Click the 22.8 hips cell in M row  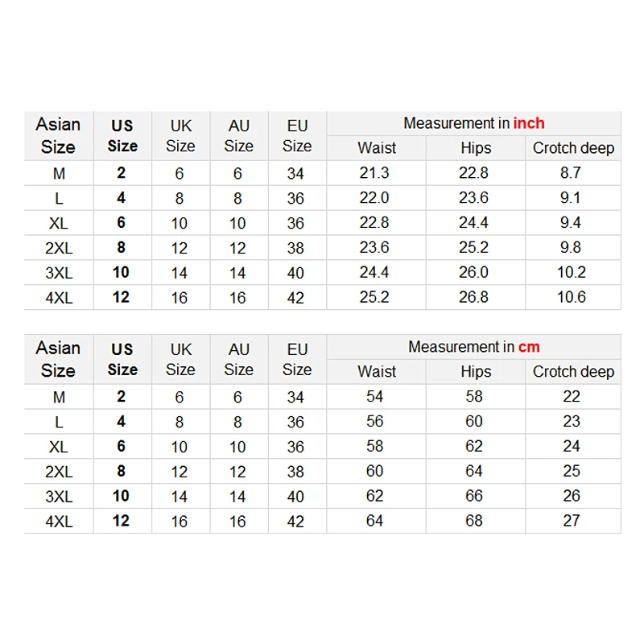[473, 173]
